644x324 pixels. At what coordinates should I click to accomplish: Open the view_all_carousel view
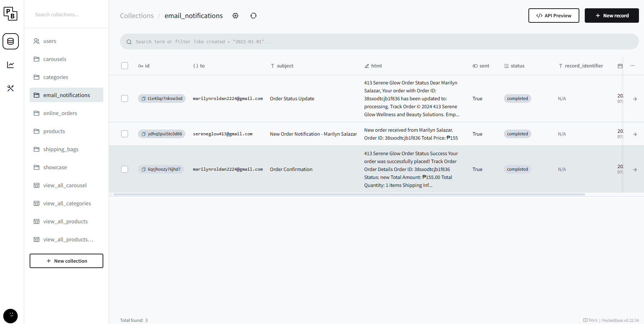coord(66,185)
